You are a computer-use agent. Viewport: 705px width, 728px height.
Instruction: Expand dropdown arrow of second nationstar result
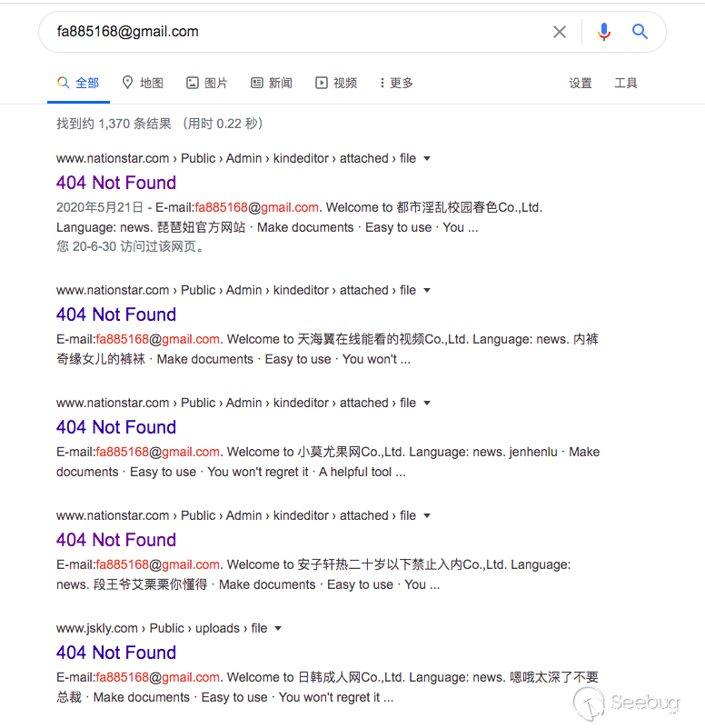pos(427,291)
